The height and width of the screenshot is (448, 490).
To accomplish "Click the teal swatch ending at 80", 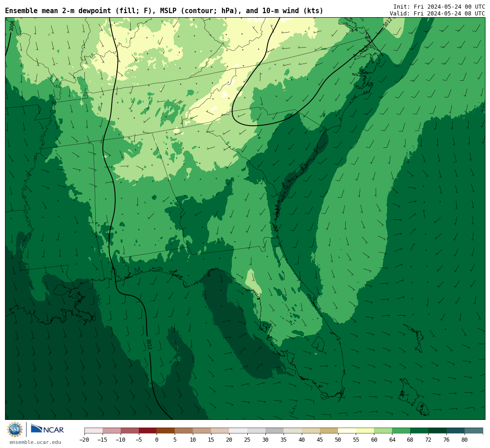I will (456, 431).
